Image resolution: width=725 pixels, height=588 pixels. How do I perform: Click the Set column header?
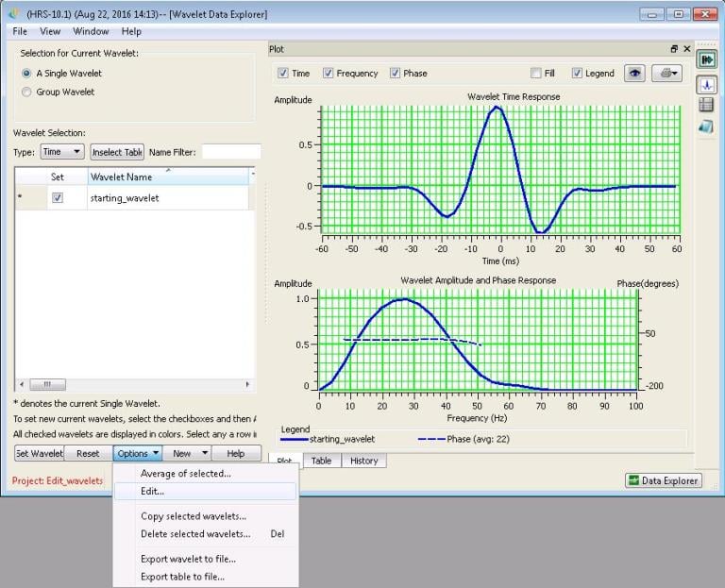point(58,176)
